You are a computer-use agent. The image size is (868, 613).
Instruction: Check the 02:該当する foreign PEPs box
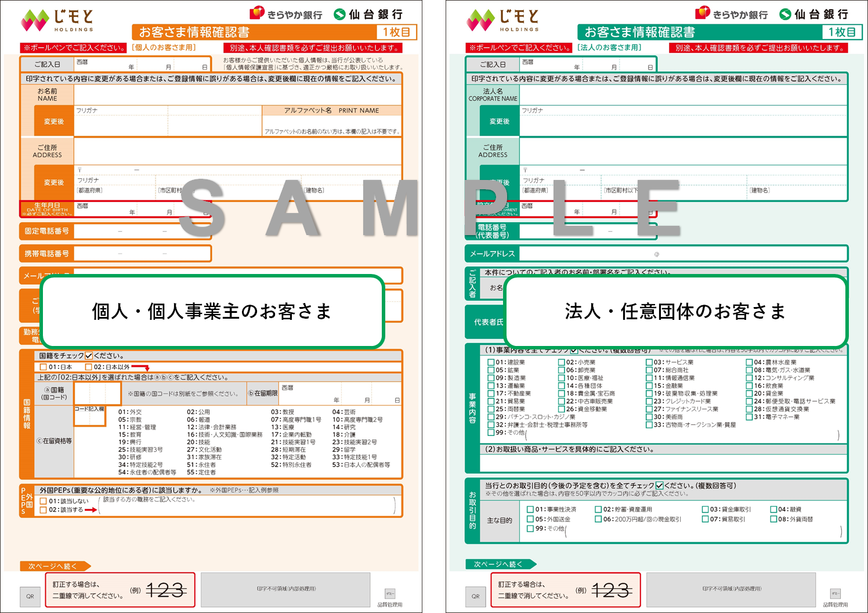point(44,510)
